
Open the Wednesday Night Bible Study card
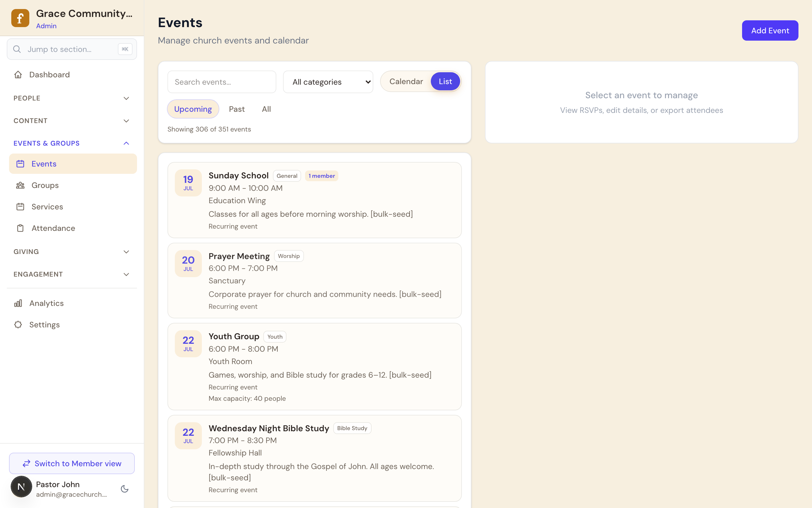coord(314,458)
